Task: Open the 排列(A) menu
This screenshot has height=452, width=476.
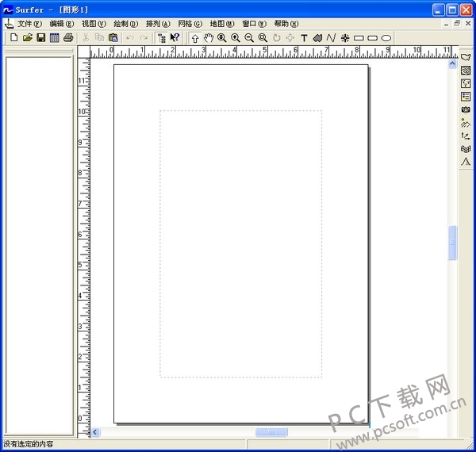Action: point(158,24)
